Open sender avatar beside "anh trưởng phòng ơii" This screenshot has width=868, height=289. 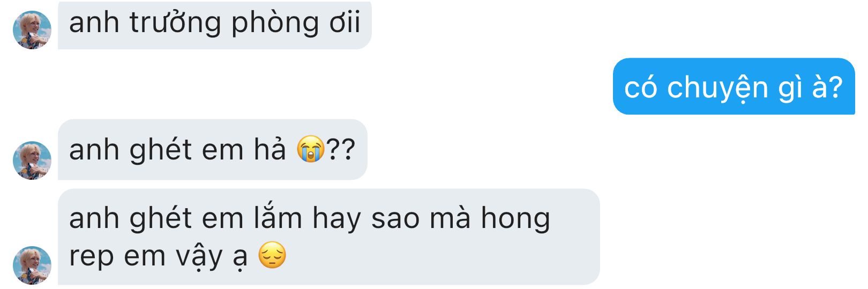[32, 30]
